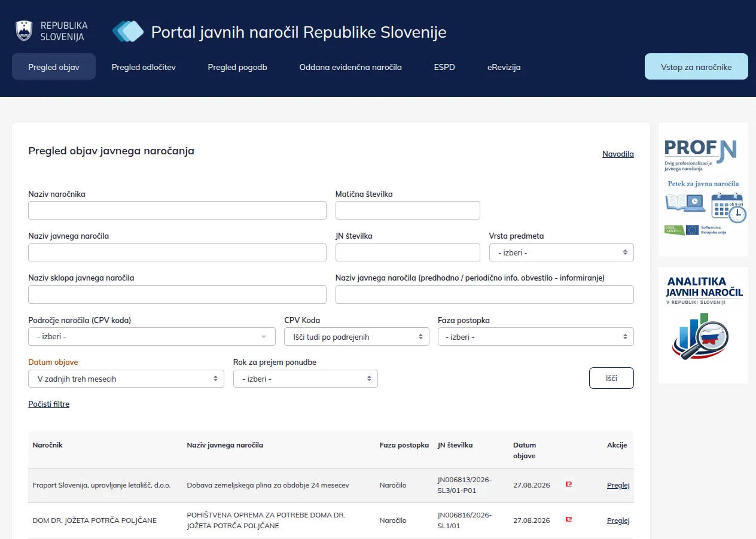Focus the Naziv javnega naročila input field

pos(177,252)
